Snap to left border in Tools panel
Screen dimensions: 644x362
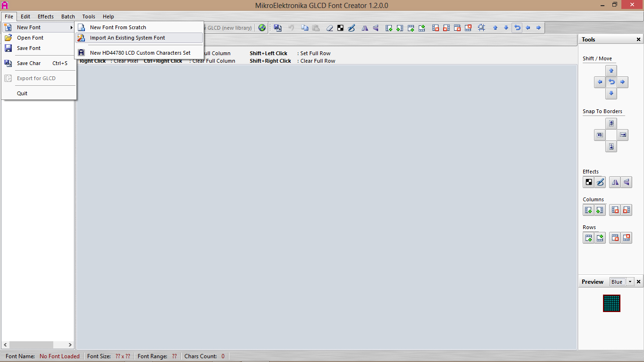tap(600, 135)
